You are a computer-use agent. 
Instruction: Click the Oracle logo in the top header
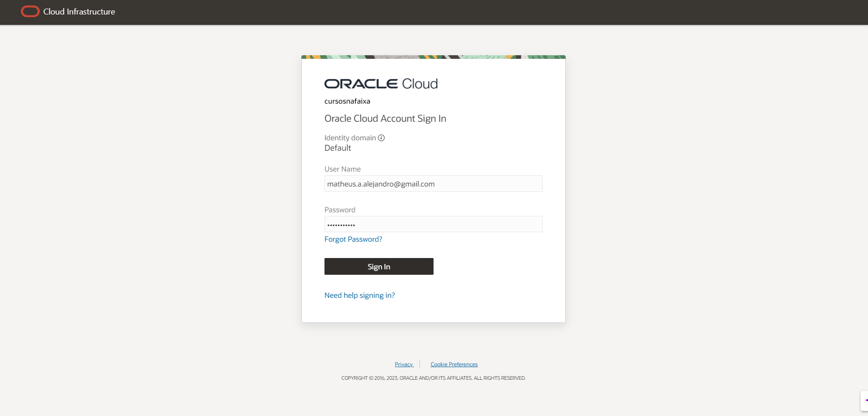click(30, 11)
